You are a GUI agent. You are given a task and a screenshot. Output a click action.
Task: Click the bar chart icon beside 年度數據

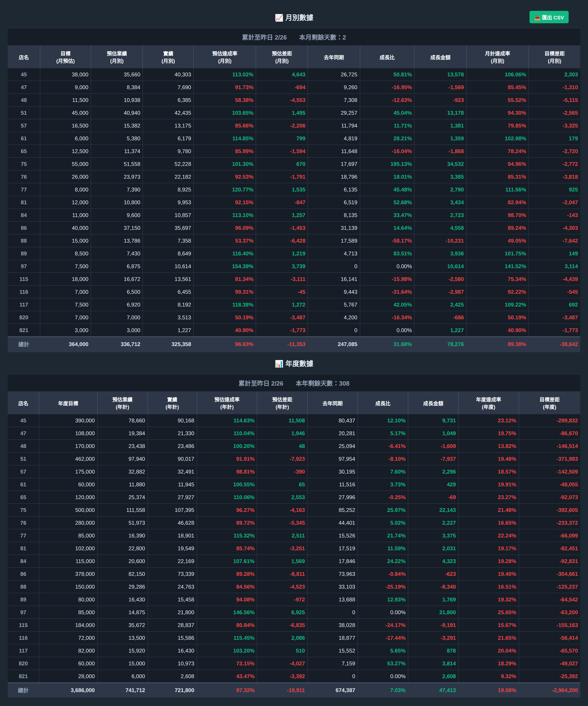279,364
